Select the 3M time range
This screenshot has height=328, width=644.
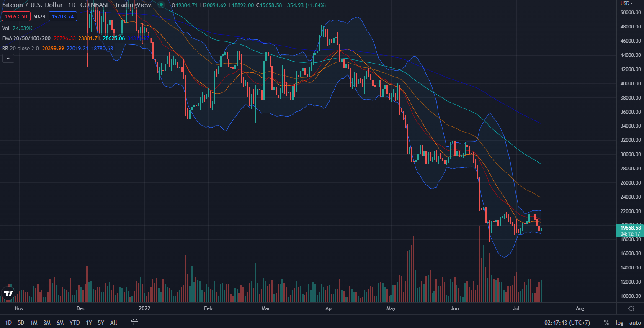tap(47, 323)
